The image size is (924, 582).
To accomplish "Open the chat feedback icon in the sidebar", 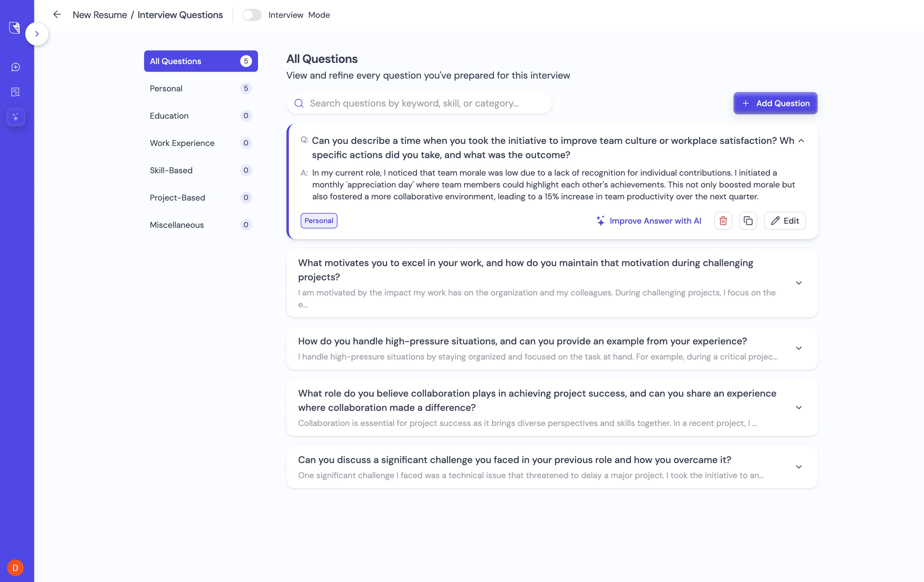I will (x=15, y=67).
